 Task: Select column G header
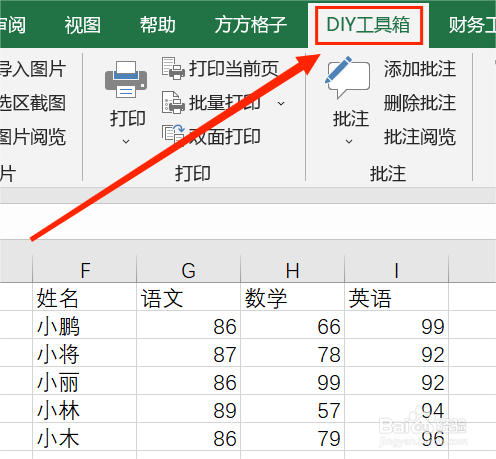(x=189, y=269)
